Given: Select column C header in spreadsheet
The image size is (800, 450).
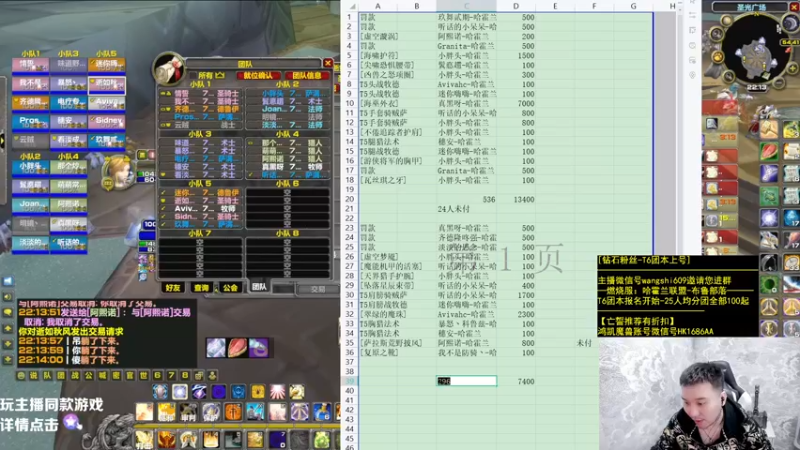Looking at the screenshot, I should click(466, 6).
